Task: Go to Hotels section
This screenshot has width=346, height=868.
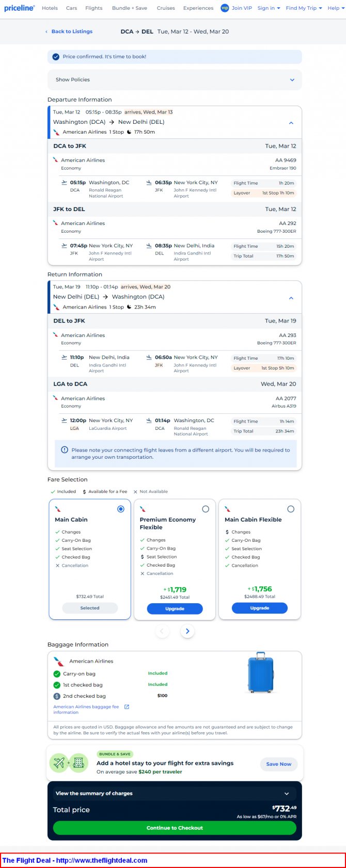Action: (x=50, y=8)
